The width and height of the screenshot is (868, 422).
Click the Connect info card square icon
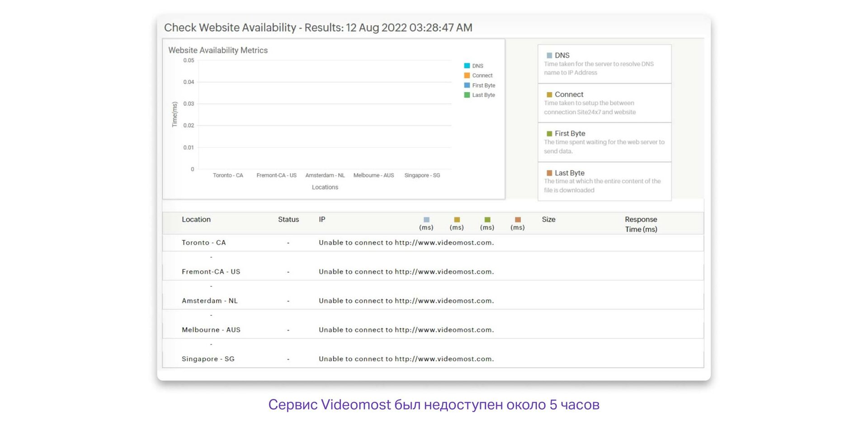[549, 94]
